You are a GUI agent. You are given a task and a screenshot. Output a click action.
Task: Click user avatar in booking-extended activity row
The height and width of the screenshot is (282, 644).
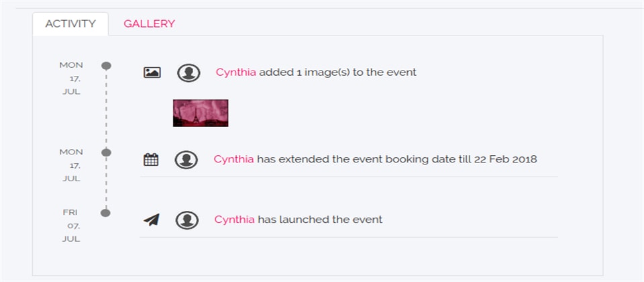[x=186, y=160]
